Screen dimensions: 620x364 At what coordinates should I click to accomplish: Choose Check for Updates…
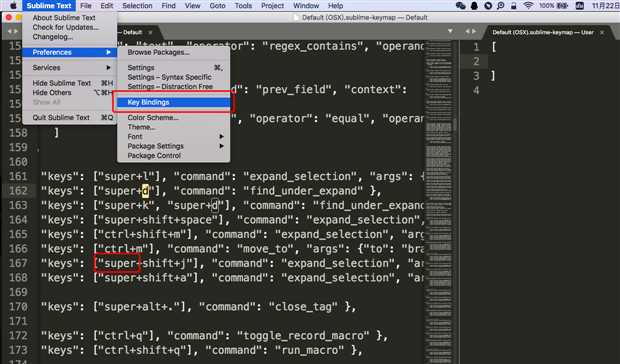pyautogui.click(x=70, y=27)
